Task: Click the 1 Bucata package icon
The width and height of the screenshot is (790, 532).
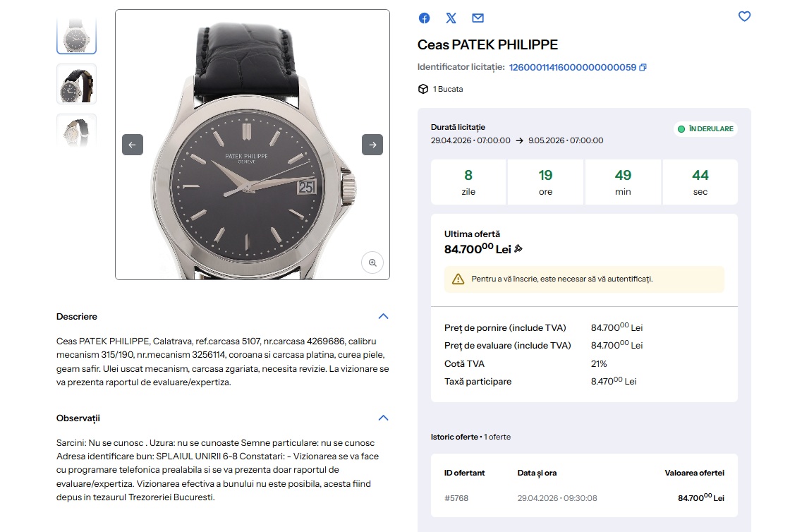Action: pyautogui.click(x=423, y=89)
